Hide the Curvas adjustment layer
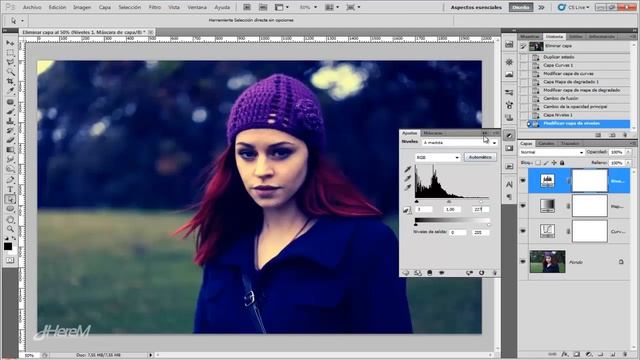 click(523, 231)
